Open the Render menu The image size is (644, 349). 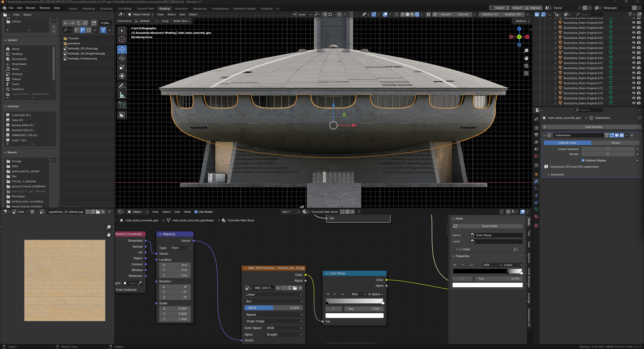[31, 8]
